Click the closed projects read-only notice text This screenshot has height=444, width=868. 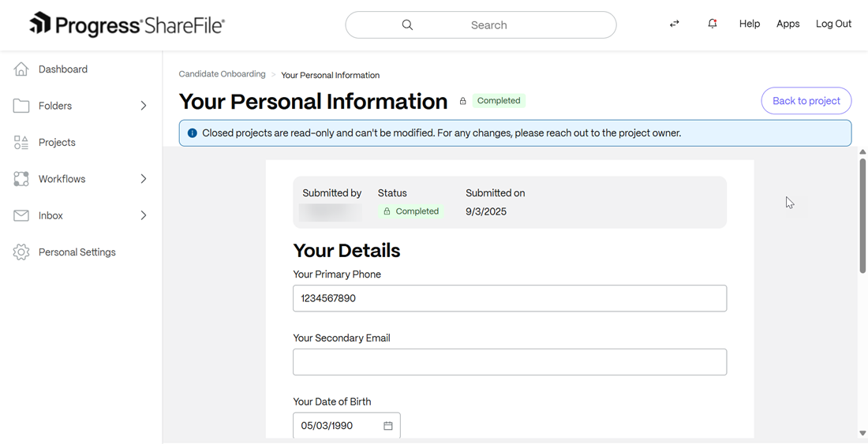(x=441, y=133)
